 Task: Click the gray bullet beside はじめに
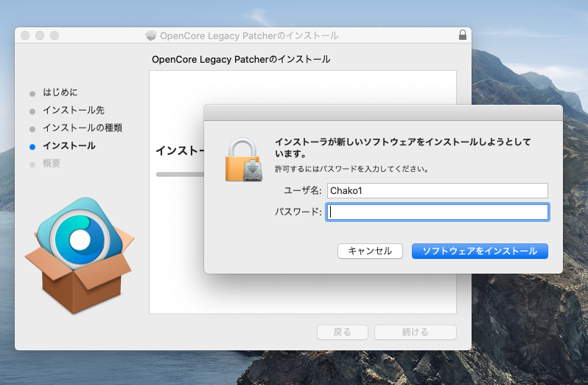point(32,94)
